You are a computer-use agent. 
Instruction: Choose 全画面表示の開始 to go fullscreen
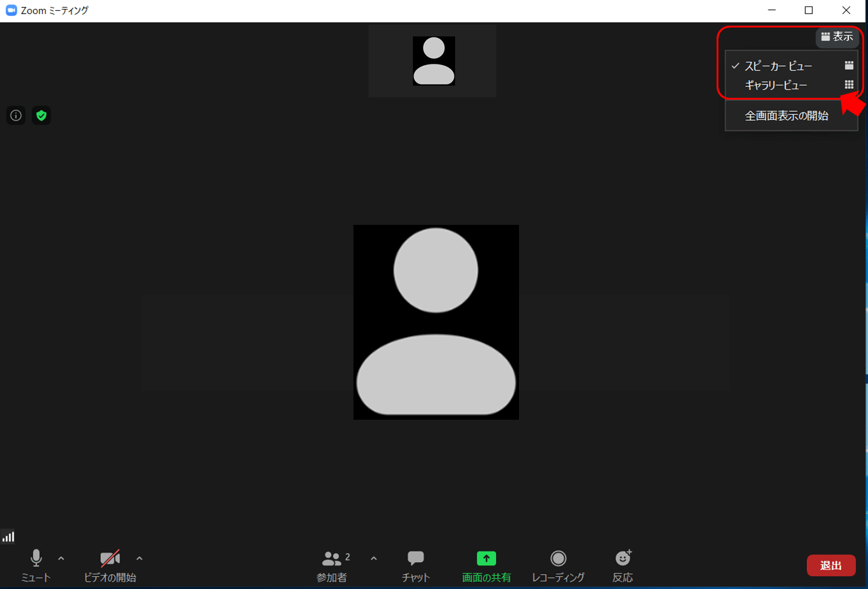[792, 116]
